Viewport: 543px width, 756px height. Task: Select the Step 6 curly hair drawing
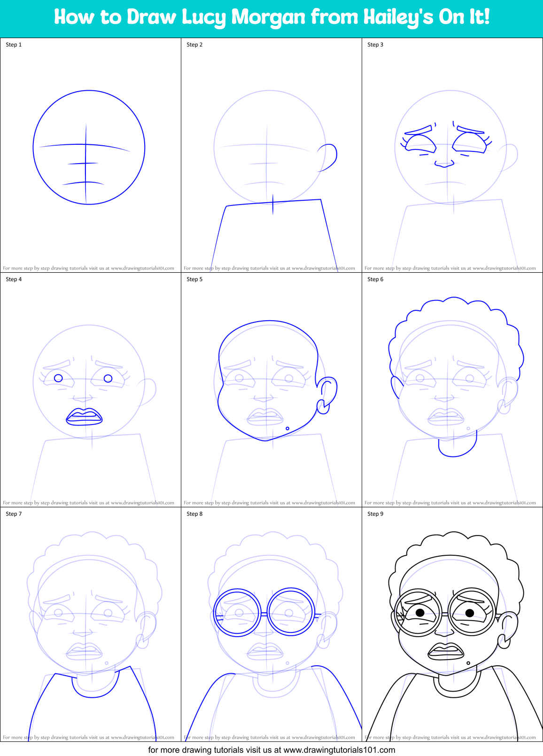[456, 376]
